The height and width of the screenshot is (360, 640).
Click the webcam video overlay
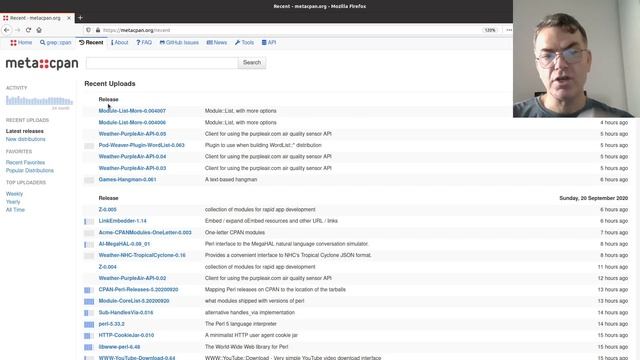pos(576,59)
